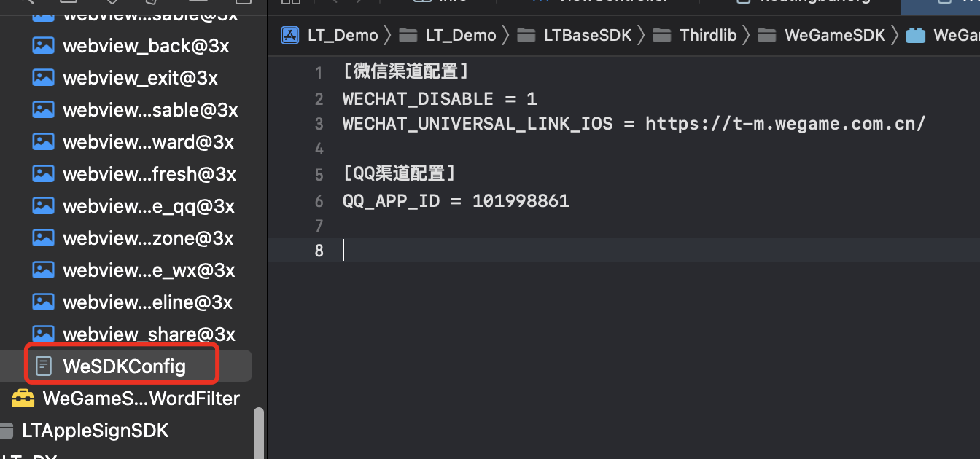Click the blue Xcode project icon in jump bar

pos(290,35)
